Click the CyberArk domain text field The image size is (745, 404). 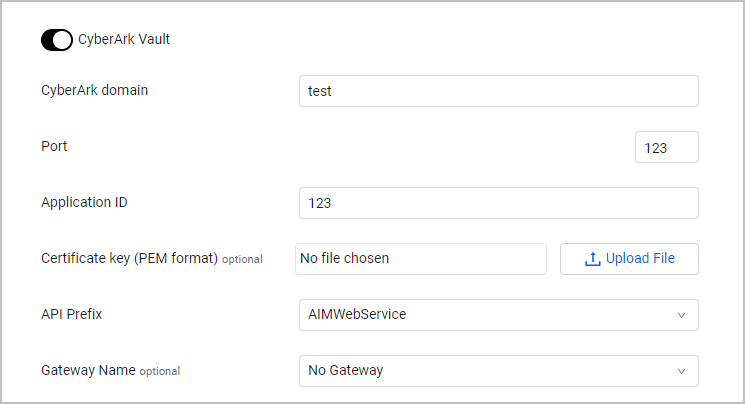498,91
